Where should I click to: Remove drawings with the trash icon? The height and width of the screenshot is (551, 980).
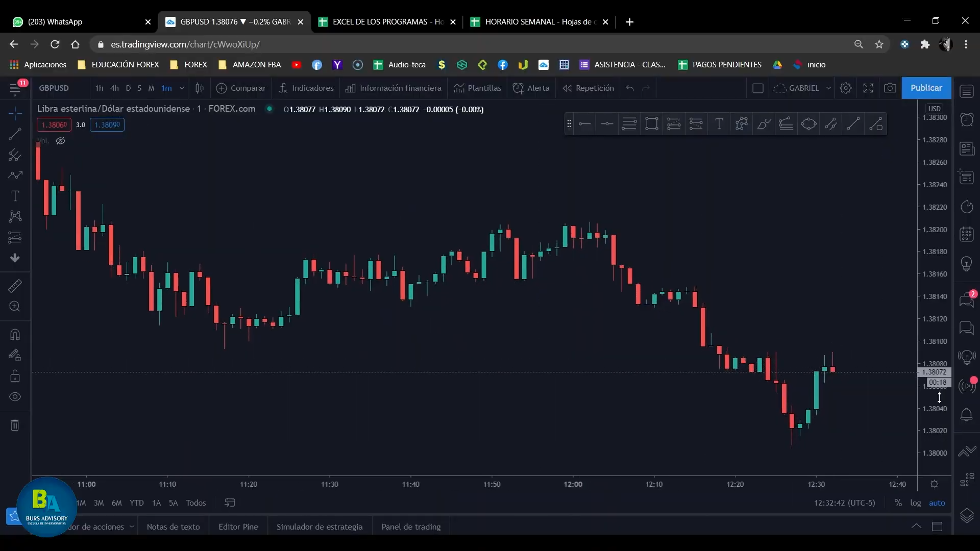point(15,425)
